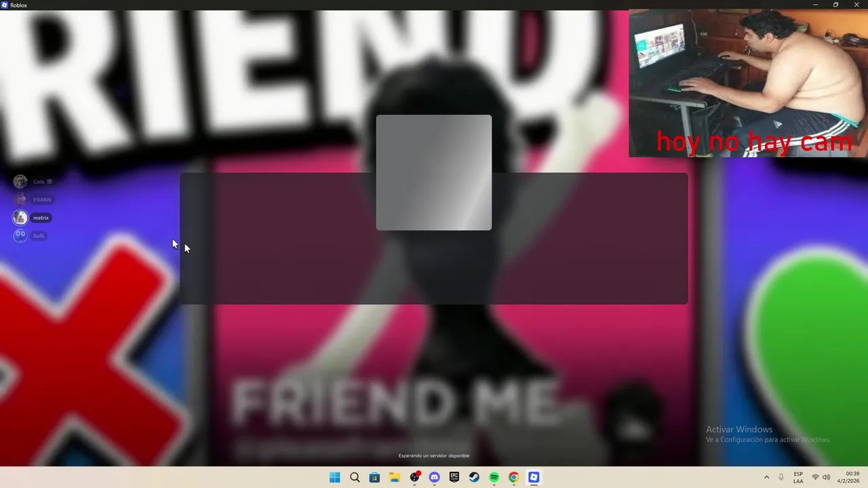
Task: Open the Windows Start menu
Action: (334, 477)
